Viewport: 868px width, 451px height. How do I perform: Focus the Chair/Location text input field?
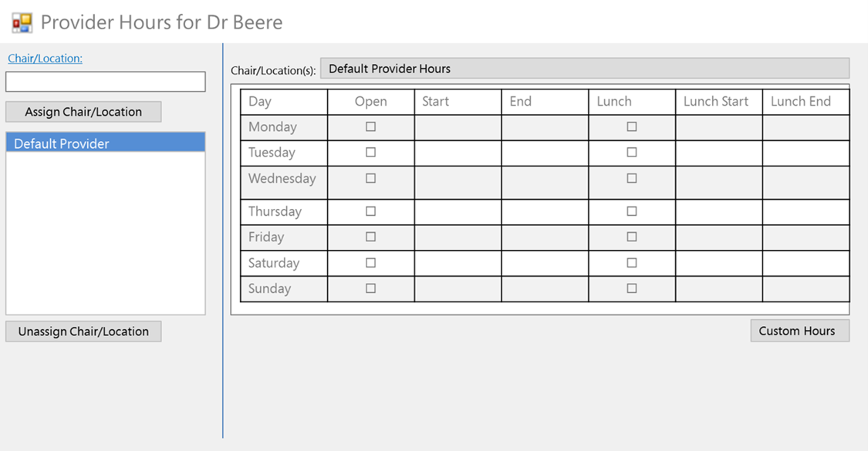pos(106,82)
